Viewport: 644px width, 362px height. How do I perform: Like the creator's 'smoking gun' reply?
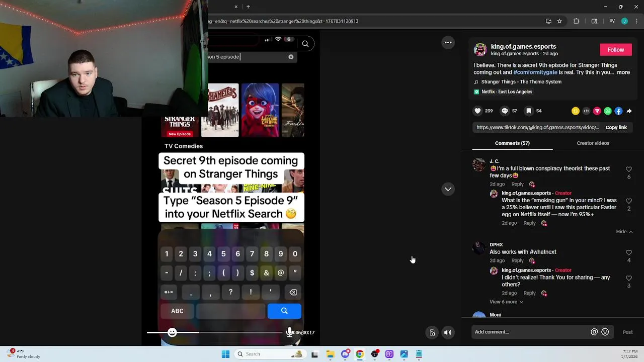point(629,201)
